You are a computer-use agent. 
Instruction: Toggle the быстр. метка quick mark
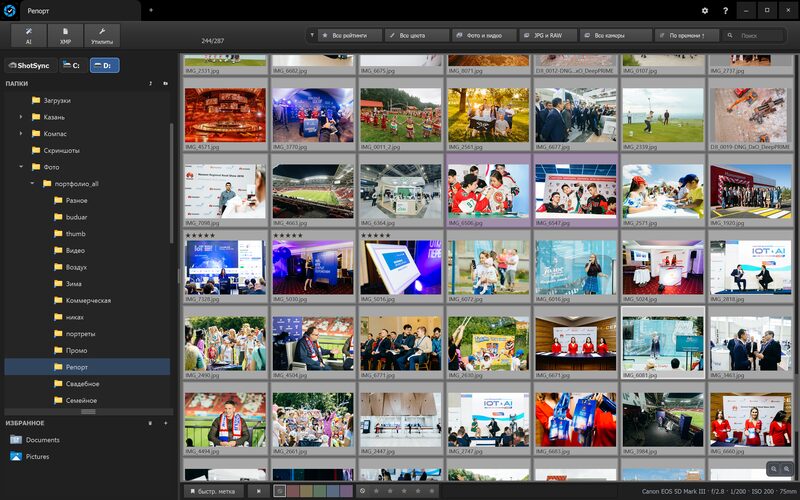[x=213, y=491]
